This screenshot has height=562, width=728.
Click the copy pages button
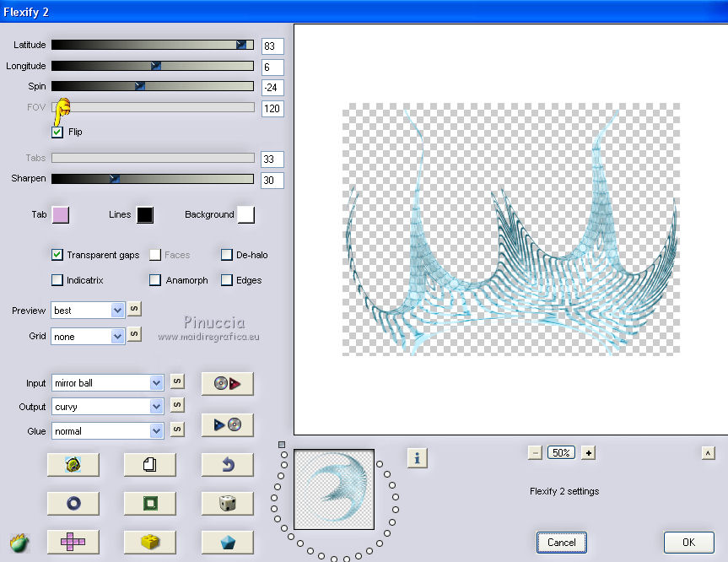point(150,464)
